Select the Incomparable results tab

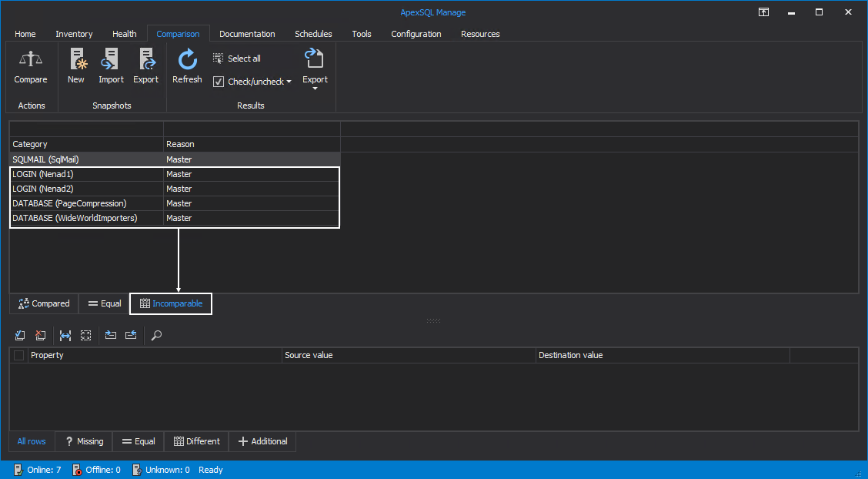171,303
